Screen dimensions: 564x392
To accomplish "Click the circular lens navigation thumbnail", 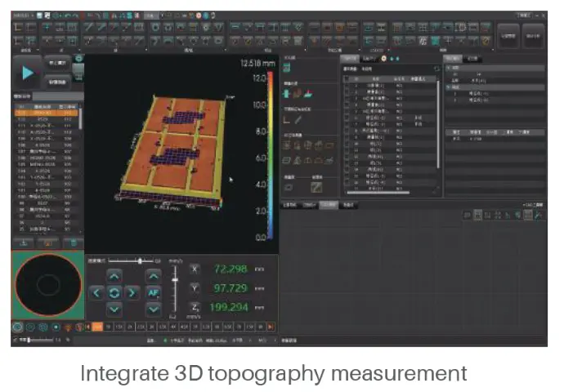I will [47, 285].
